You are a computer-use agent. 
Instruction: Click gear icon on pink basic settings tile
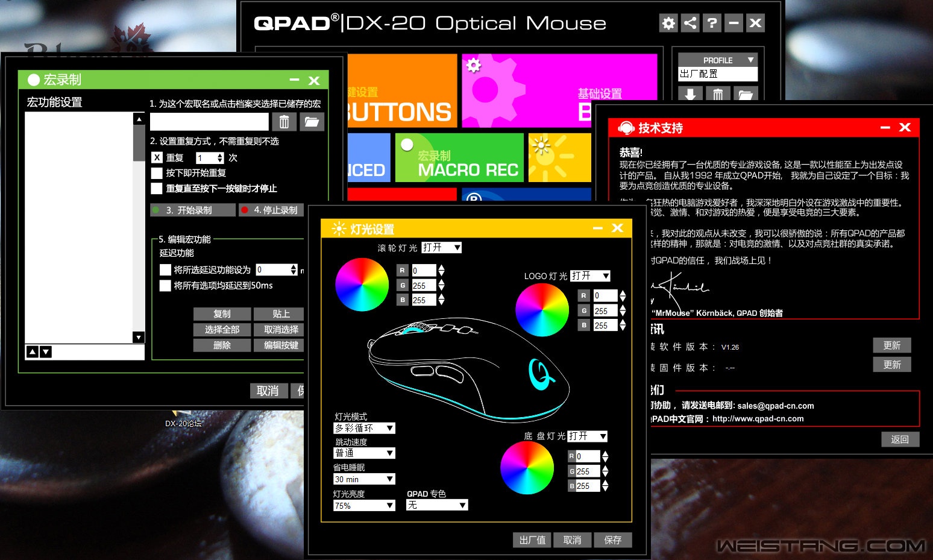tap(474, 65)
